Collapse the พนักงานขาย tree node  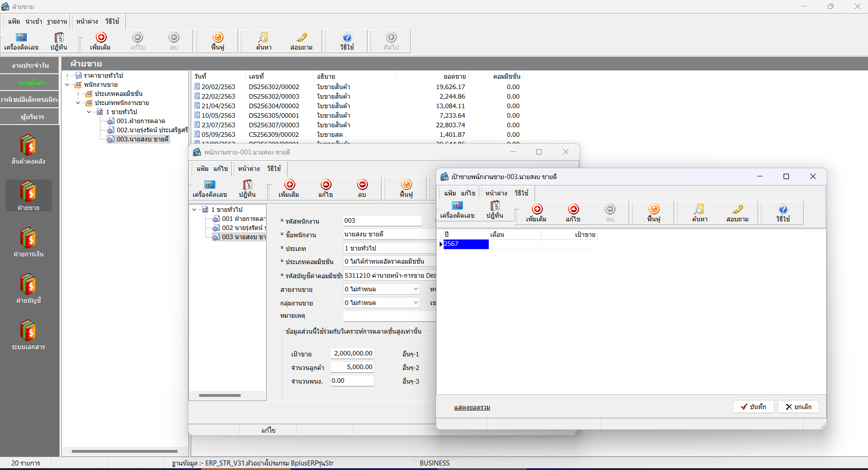(x=67, y=85)
